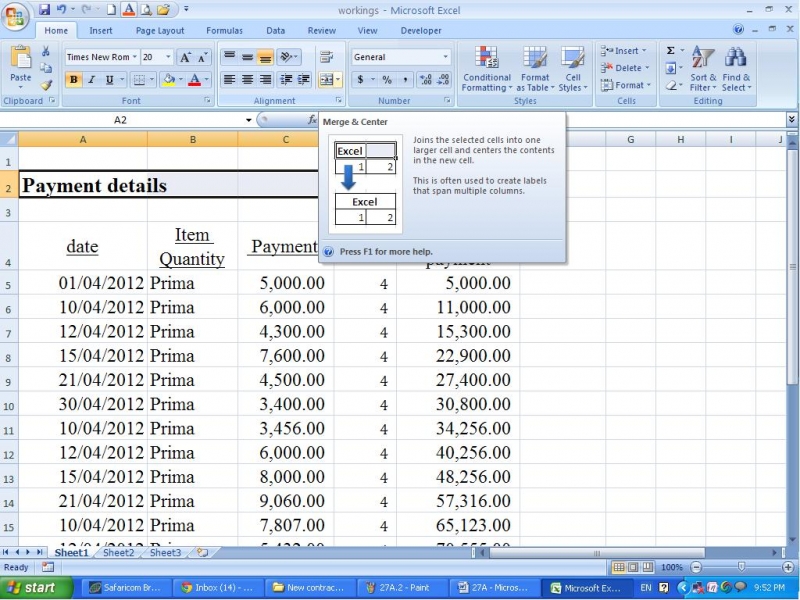Toggle italic formatting
The width and height of the screenshot is (800, 600).
click(x=93, y=80)
